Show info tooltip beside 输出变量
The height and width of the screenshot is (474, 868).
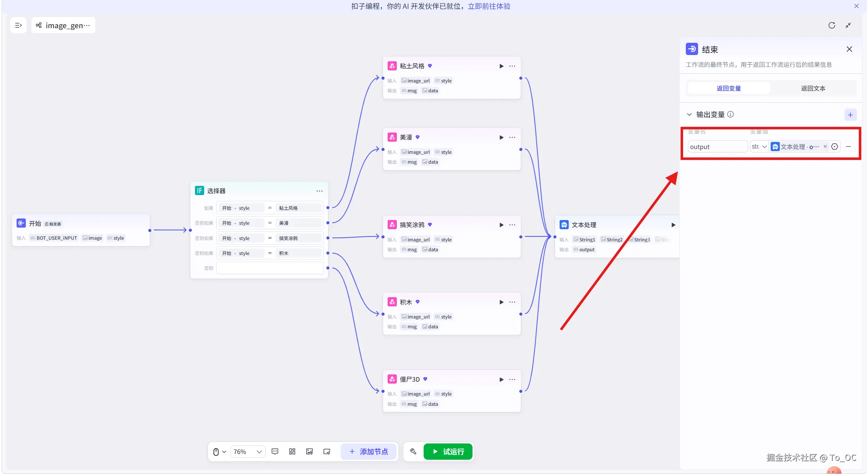(731, 114)
